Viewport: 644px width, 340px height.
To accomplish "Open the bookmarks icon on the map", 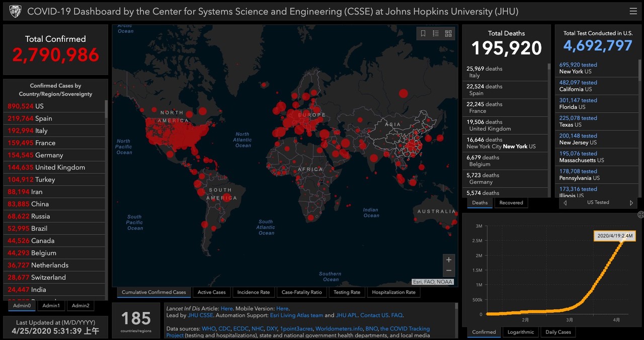I will pos(423,33).
